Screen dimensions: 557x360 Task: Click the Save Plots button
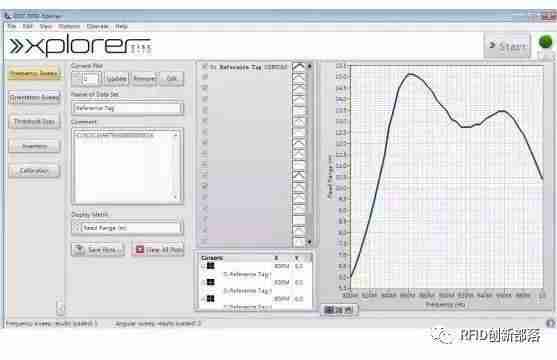98,249
